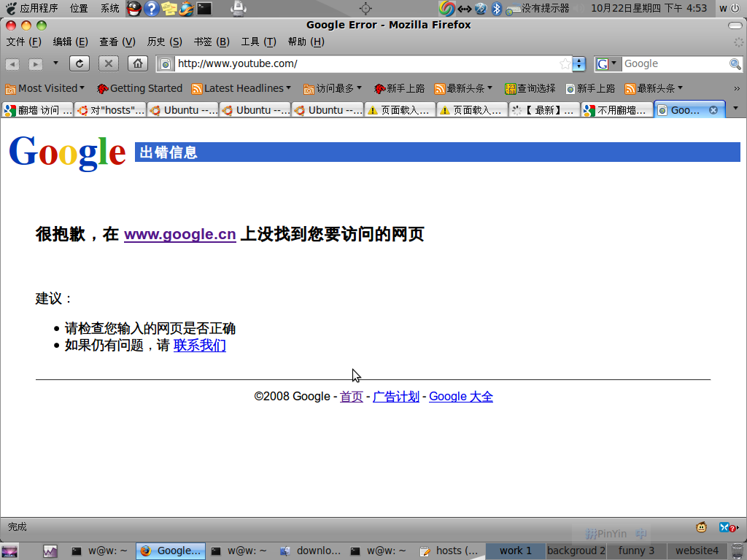Screen dimensions: 747x560
Task: Open the 系统 menu in the top panel
Action: [109, 8]
